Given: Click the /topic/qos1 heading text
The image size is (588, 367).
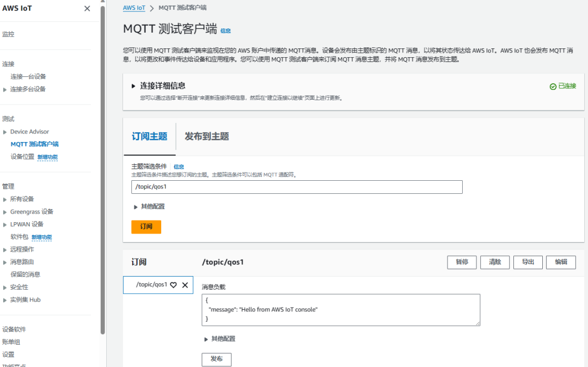Looking at the screenshot, I should tap(223, 262).
